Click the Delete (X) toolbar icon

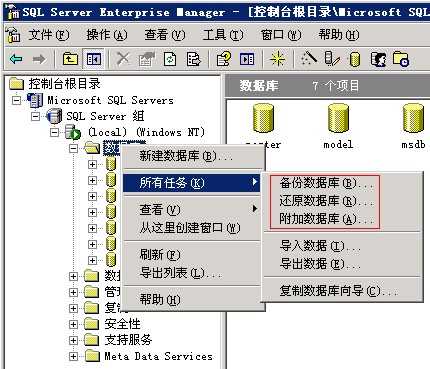click(123, 59)
